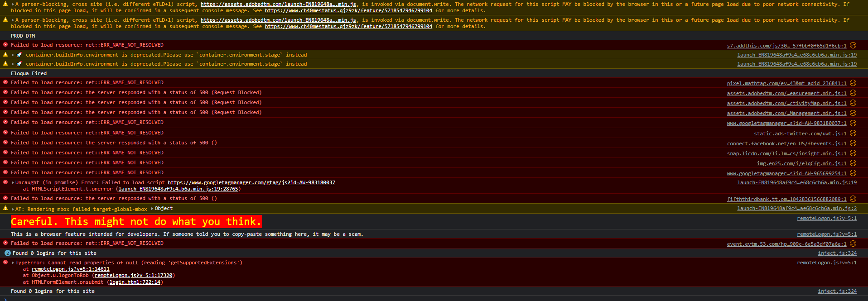Click the insight icon next to pixel.mathtag.com
Viewport: 868px width, 301px height.
[853, 83]
